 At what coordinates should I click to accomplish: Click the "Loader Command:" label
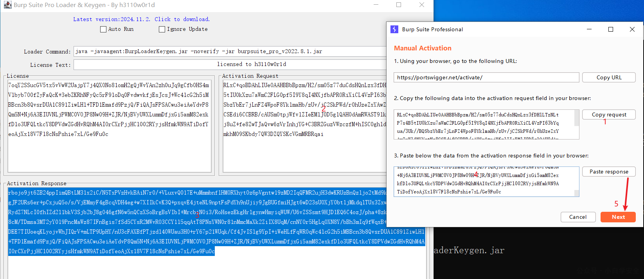coord(47,52)
